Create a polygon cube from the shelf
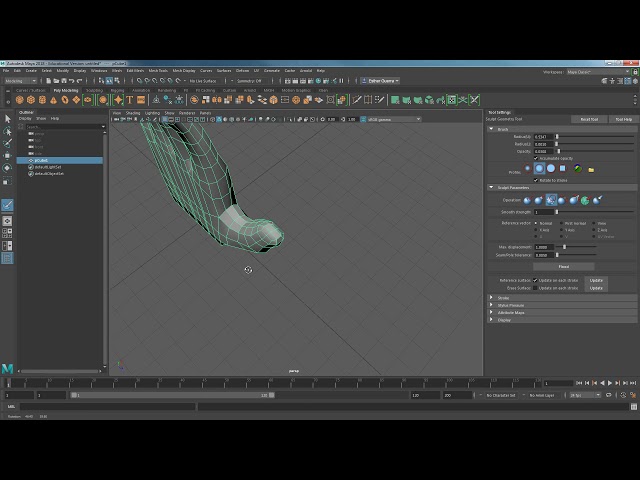Screen dimensions: 640x480 [x=31, y=100]
